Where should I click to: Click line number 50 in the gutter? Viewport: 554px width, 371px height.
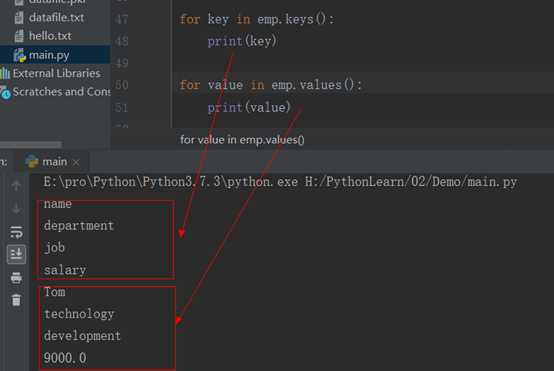121,85
